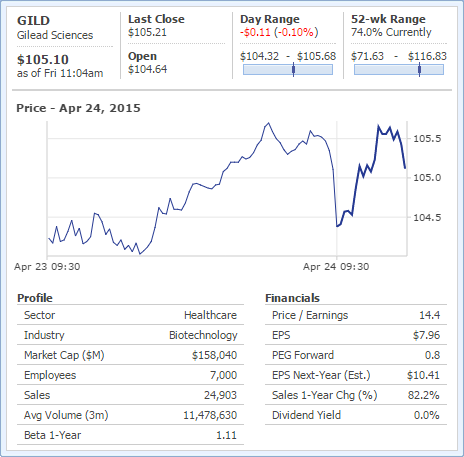Click the 52-week low $71.63
The width and height of the screenshot is (464, 457).
(368, 56)
